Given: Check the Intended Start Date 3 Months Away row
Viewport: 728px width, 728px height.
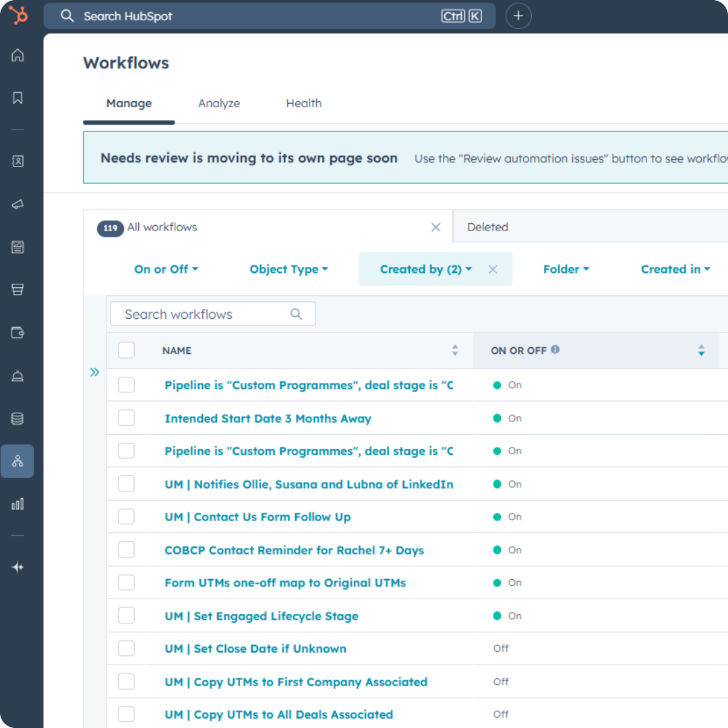Looking at the screenshot, I should [x=126, y=418].
